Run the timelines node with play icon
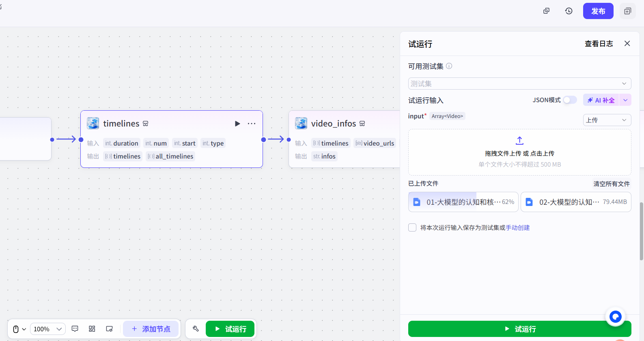Viewport: 644px width, 341px height. (237, 124)
